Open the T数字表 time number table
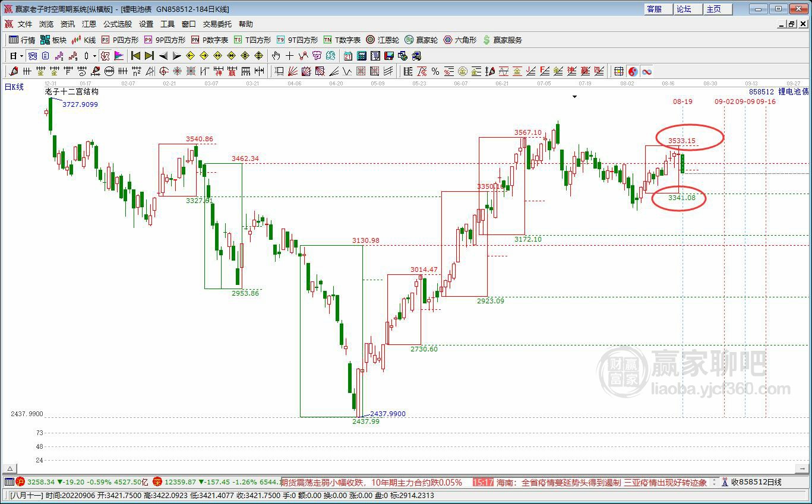812x504 pixels. pyautogui.click(x=342, y=40)
